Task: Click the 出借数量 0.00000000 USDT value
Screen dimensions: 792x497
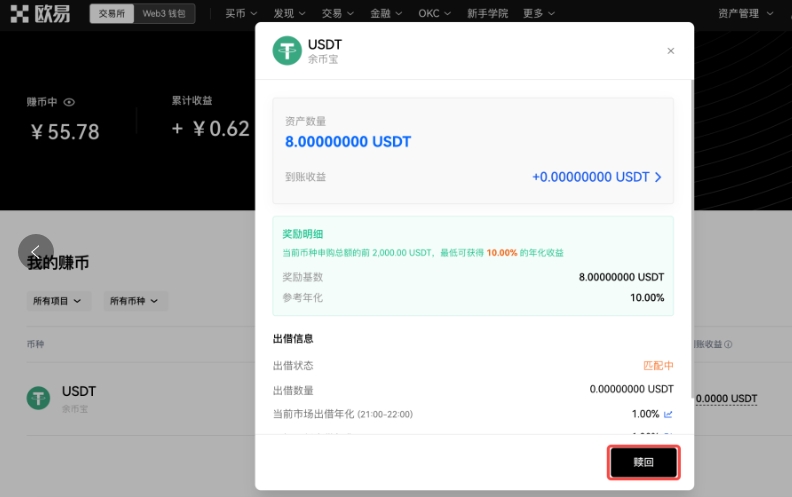Action: point(631,389)
